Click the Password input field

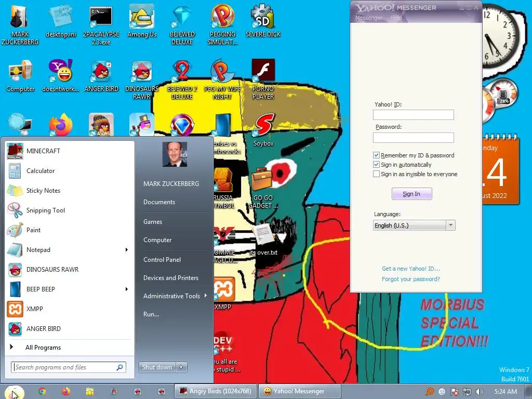click(x=413, y=137)
